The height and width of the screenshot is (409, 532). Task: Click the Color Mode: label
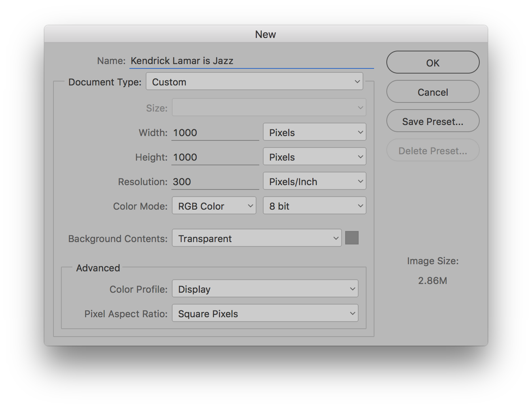click(140, 206)
